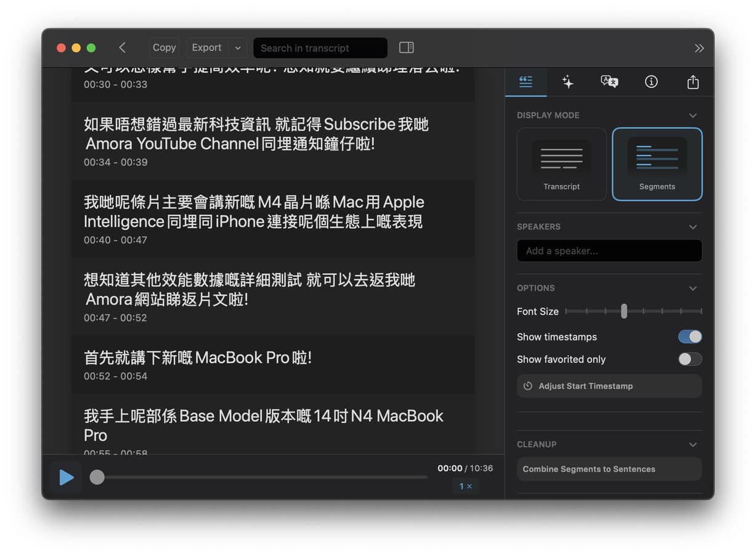This screenshot has height=555, width=756.
Task: Click the double chevron overflow icon
Action: pyautogui.click(x=699, y=48)
